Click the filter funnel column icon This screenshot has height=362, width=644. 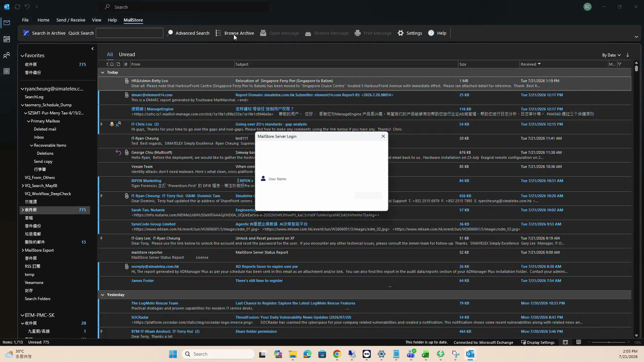tap(620, 64)
